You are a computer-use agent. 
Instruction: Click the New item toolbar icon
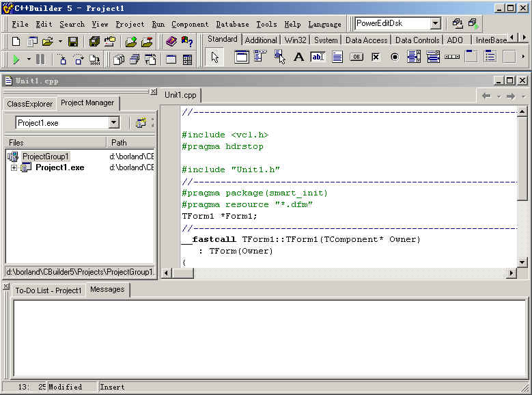(16, 42)
